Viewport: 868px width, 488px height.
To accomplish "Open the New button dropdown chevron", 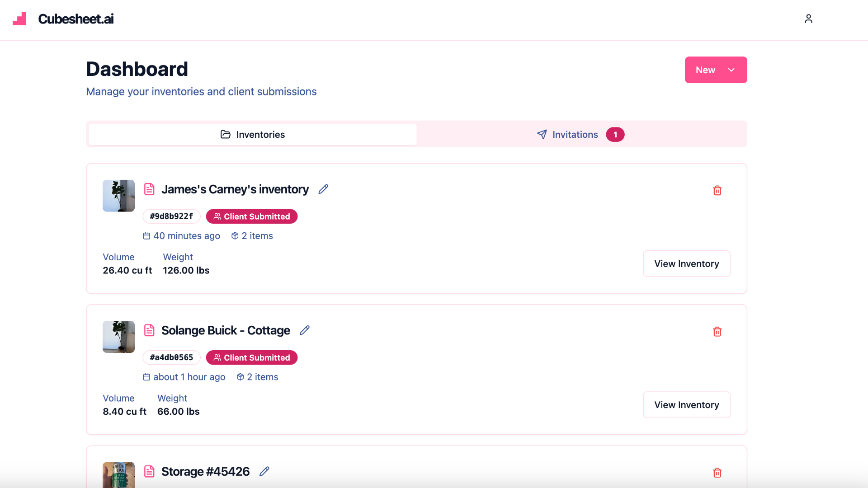I will [x=731, y=70].
